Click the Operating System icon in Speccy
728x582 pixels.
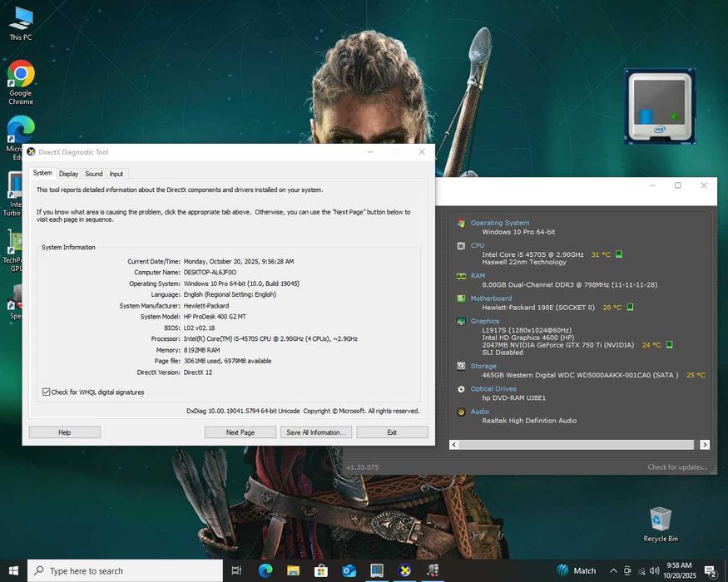[x=461, y=224]
